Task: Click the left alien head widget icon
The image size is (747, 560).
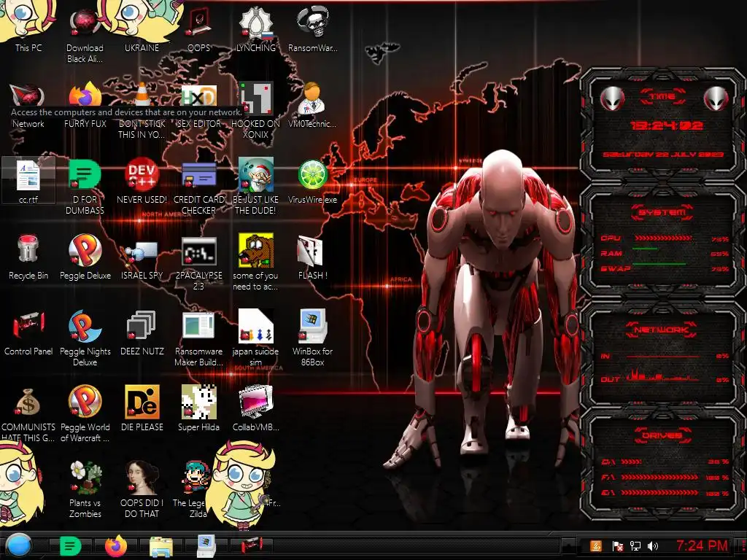Action: coord(613,99)
